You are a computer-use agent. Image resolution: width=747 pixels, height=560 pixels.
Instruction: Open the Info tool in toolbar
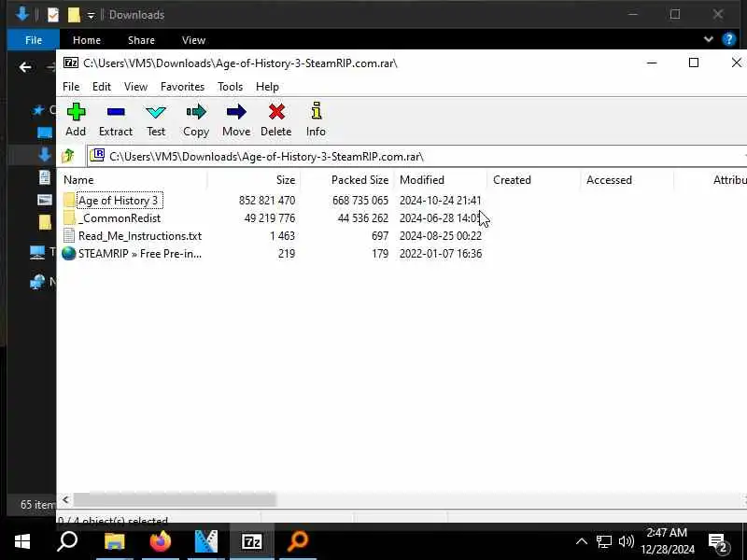pyautogui.click(x=316, y=111)
